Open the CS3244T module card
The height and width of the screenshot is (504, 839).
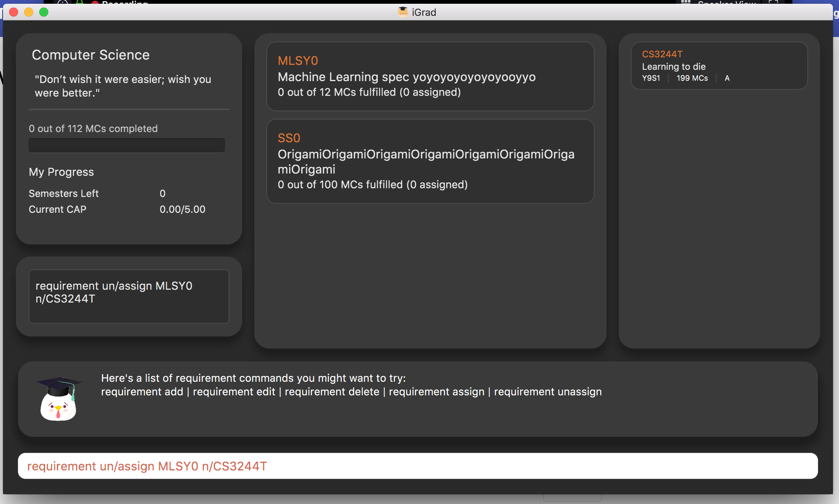click(x=719, y=66)
